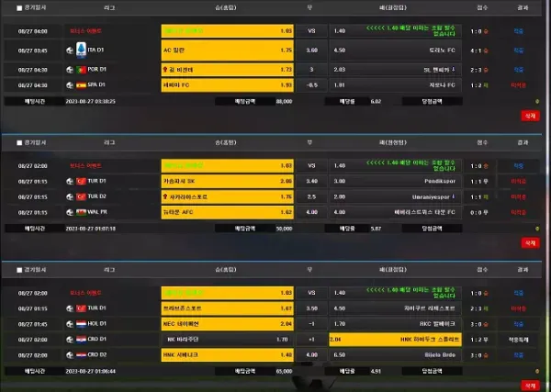The image size is (551, 392).
Task: Click the 0 : 0 score in WAL PR row
Action: coord(476,213)
